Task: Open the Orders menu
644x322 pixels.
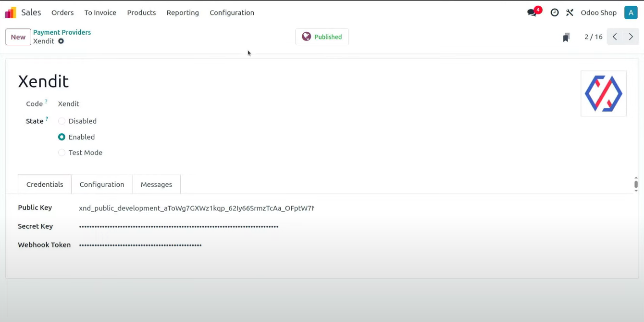Action: tap(62, 13)
